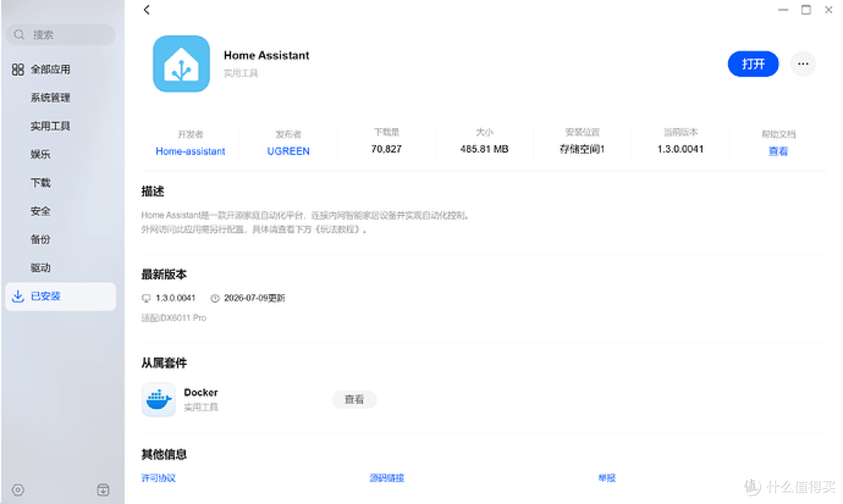Image resolution: width=843 pixels, height=504 pixels.
Task: Go back using the left arrow
Action: pyautogui.click(x=147, y=9)
